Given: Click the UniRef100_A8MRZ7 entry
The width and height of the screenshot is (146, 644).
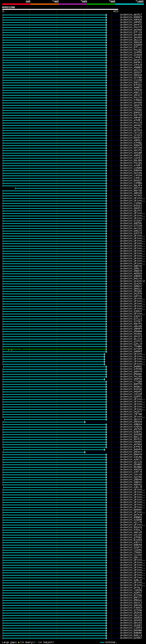Looking at the screenshot, I should [131, 87].
